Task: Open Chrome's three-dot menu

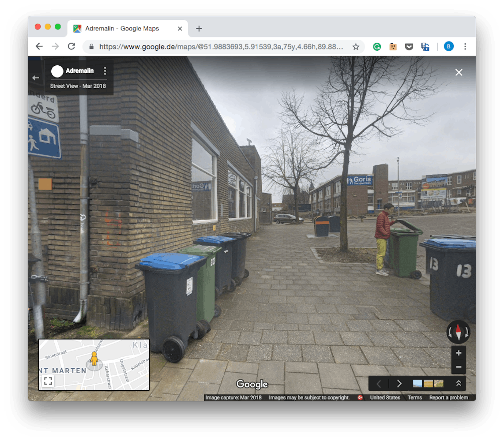Action: (x=465, y=47)
